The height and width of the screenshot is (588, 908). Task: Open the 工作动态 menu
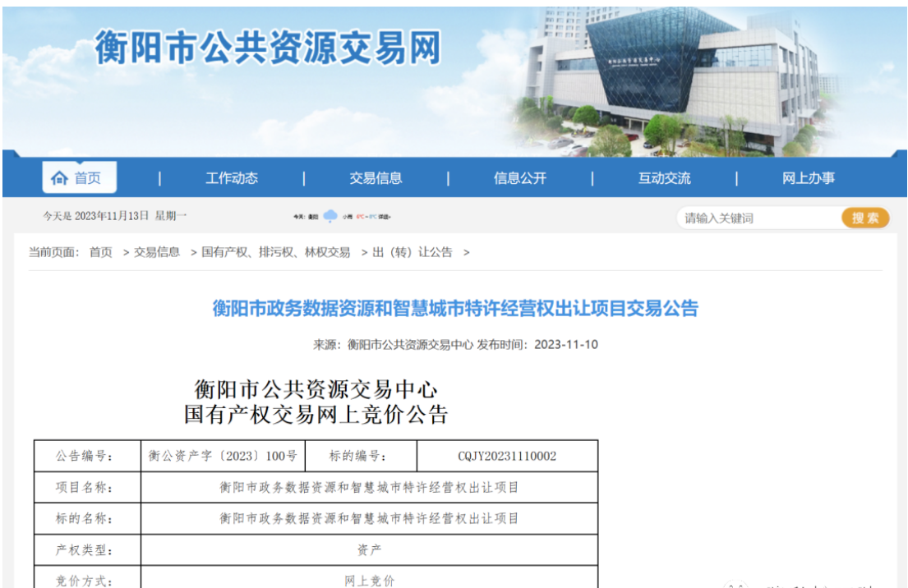point(231,178)
